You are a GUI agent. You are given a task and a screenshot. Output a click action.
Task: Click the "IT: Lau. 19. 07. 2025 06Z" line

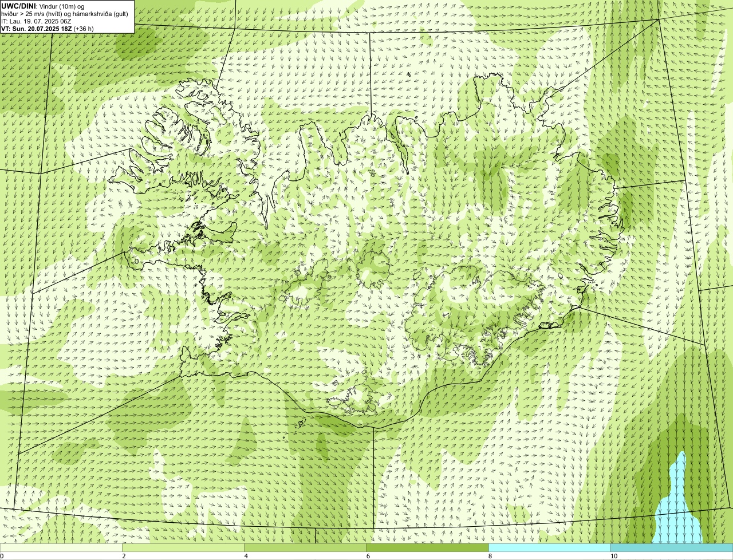[35, 21]
